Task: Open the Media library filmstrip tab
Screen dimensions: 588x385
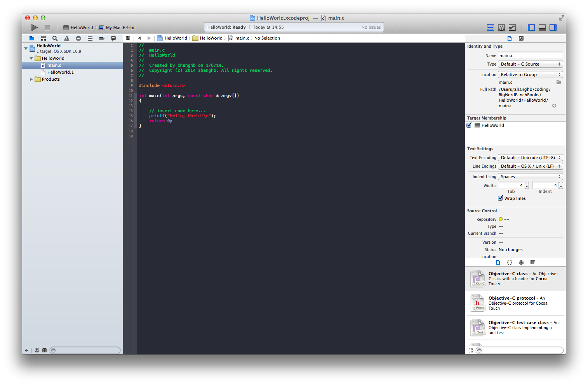Action: tap(533, 262)
